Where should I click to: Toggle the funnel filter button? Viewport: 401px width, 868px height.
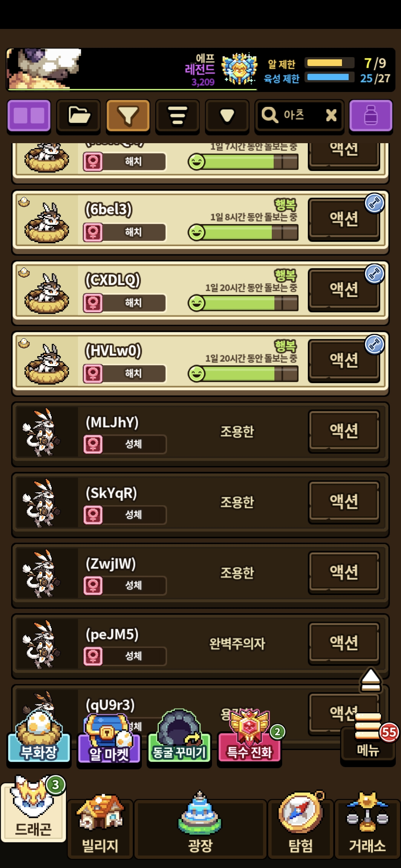tap(128, 116)
